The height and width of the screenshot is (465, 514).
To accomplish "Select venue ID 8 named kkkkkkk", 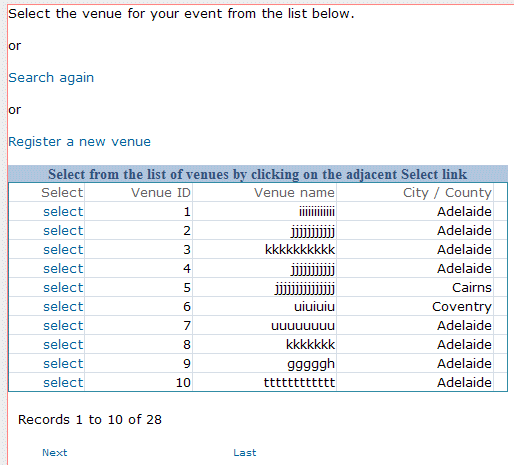I will 63,345.
